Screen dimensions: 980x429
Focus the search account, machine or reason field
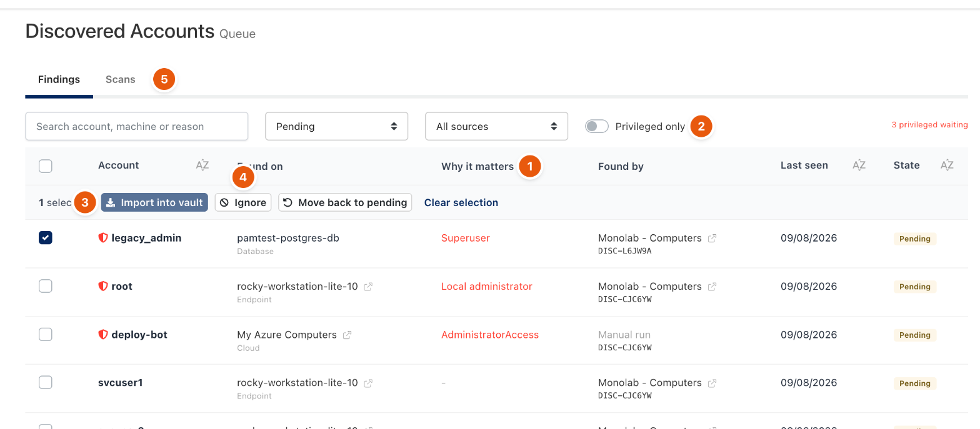coord(137,126)
